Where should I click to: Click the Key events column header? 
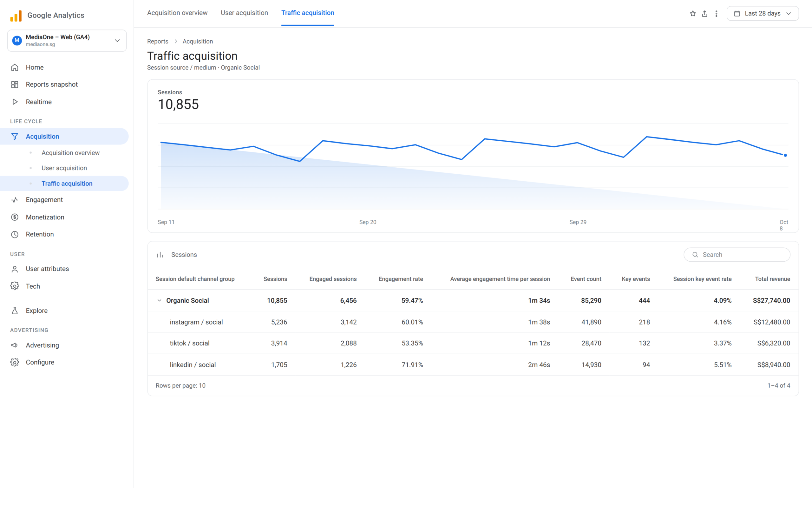coord(636,279)
